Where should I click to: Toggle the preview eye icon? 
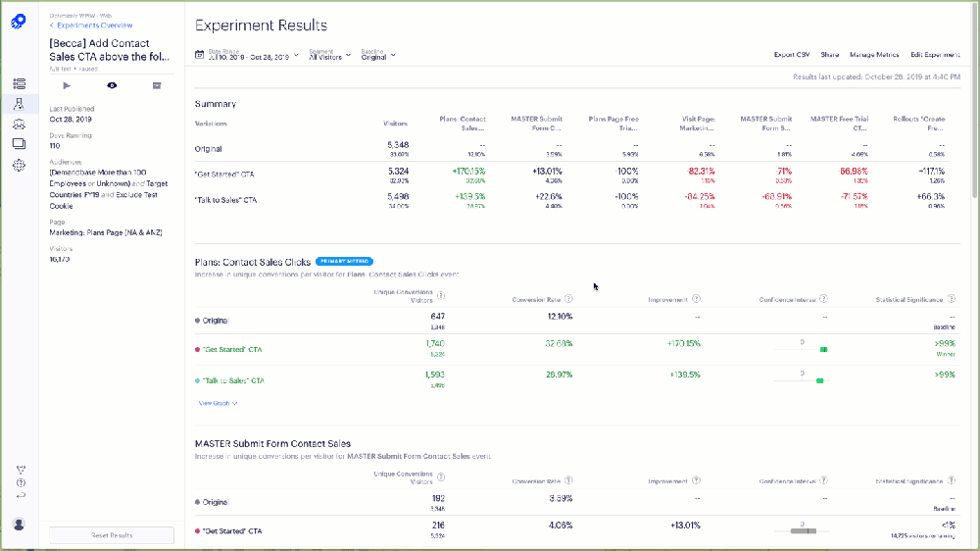click(112, 86)
